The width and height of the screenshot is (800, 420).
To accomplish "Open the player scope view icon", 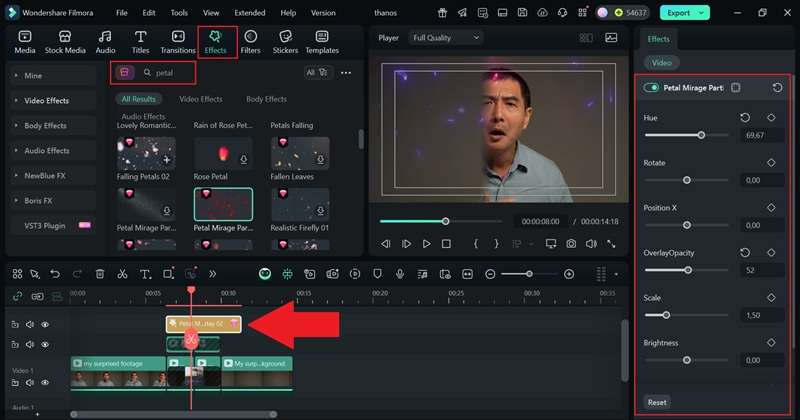I will click(x=611, y=38).
